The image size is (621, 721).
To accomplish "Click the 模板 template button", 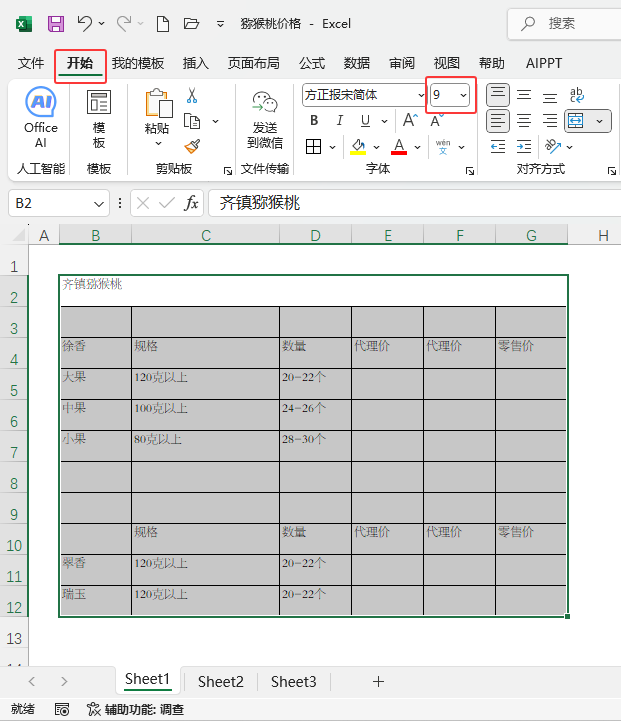I will (x=99, y=119).
